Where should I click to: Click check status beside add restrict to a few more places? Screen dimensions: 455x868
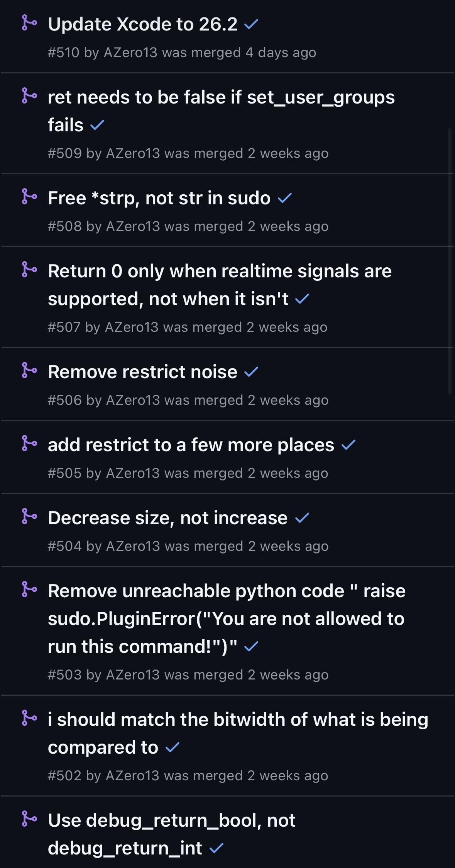pos(348,445)
